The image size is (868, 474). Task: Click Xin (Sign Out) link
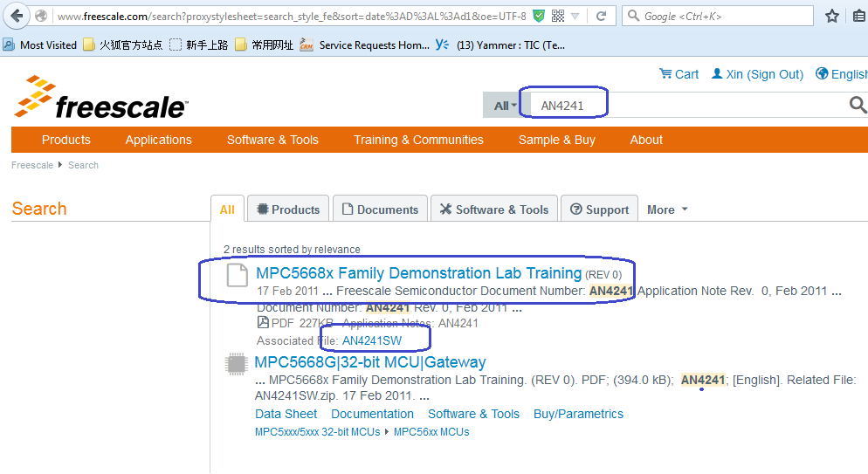click(757, 74)
